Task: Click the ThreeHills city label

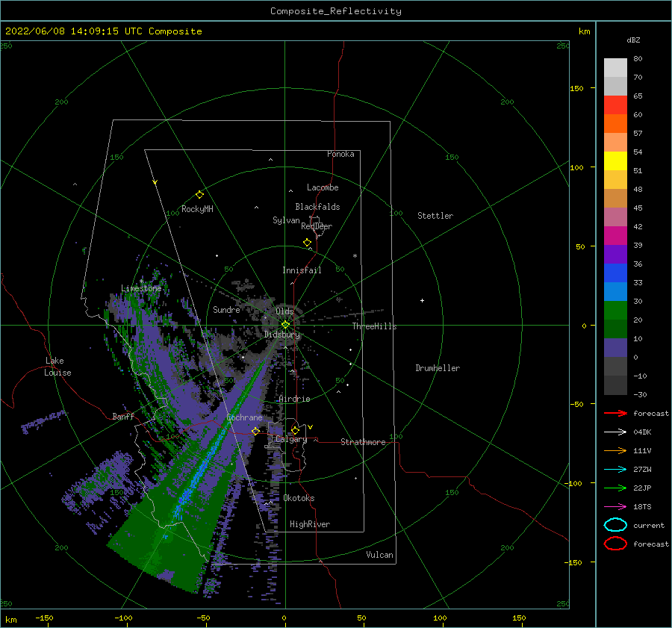Action: coord(375,326)
